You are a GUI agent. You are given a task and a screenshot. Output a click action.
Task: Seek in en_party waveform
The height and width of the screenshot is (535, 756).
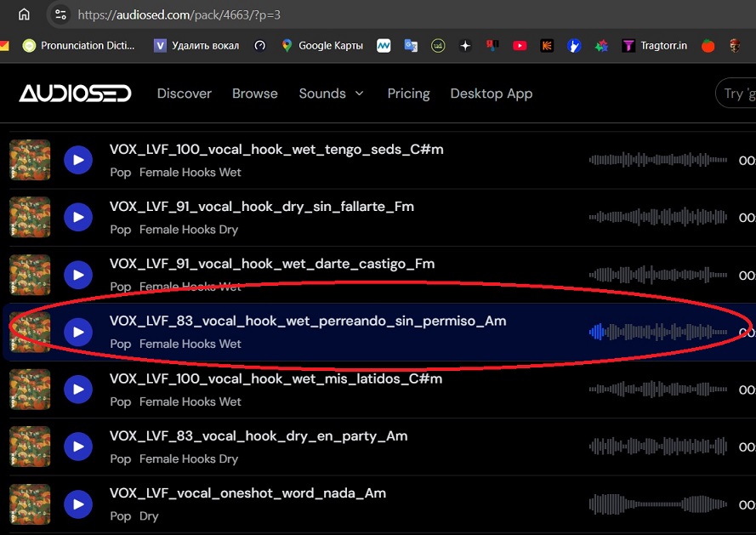(657, 447)
